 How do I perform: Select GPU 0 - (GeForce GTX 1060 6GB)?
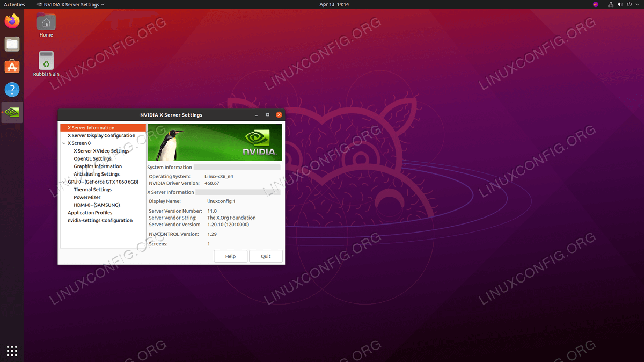(103, 182)
